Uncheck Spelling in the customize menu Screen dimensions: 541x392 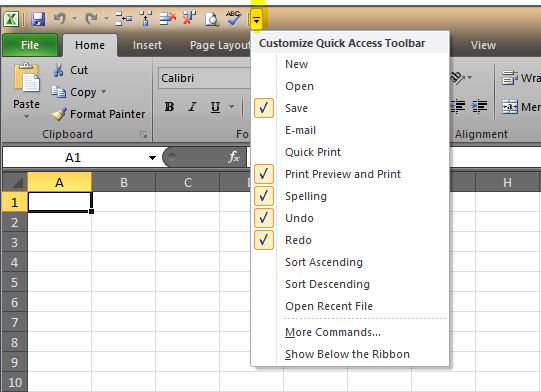coord(264,196)
